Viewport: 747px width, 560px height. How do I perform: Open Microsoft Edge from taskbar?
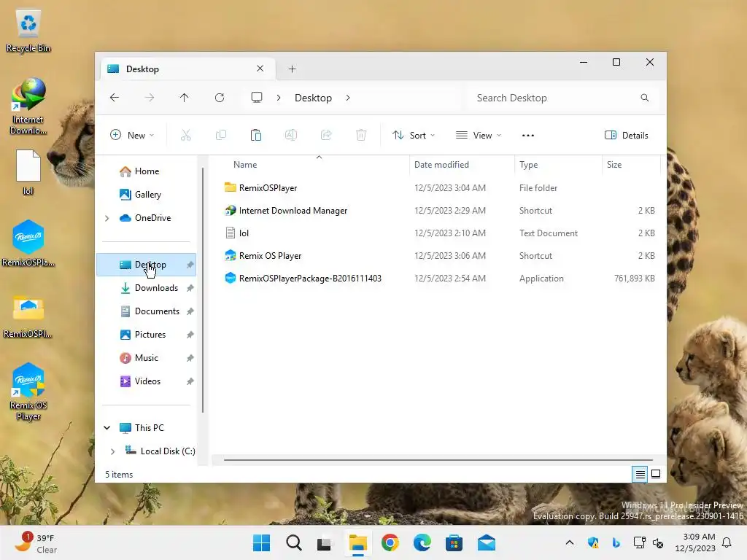pyautogui.click(x=422, y=542)
